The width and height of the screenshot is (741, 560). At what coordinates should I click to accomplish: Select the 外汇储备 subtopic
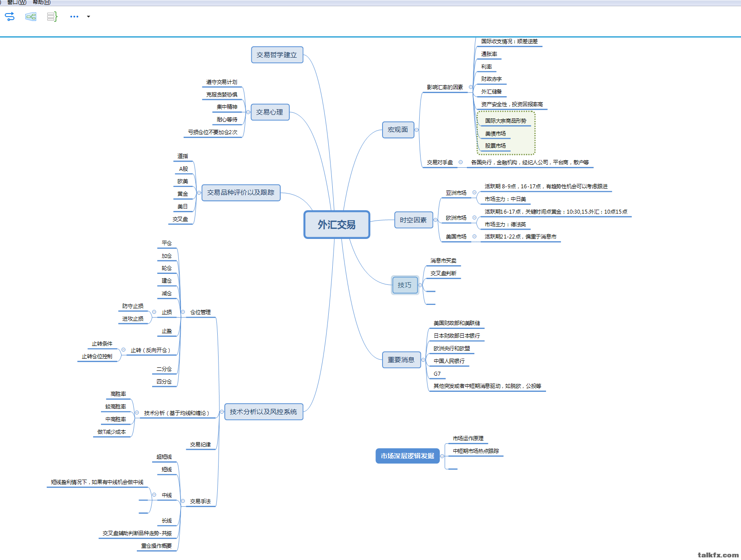point(491,92)
